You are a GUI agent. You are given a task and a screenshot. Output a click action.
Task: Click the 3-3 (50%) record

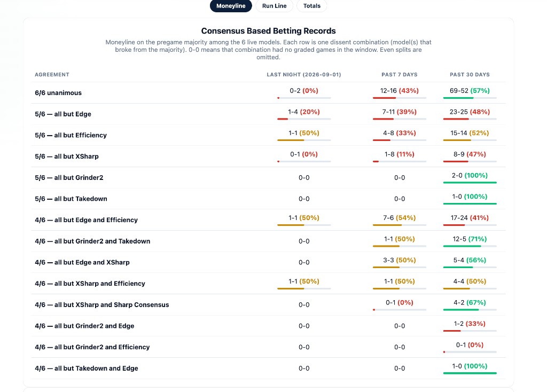tap(400, 260)
